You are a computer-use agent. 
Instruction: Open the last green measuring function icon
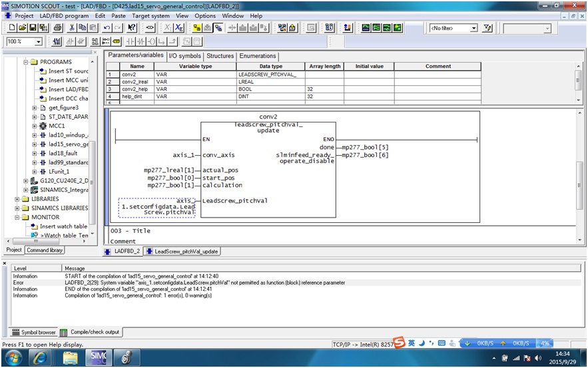point(398,28)
